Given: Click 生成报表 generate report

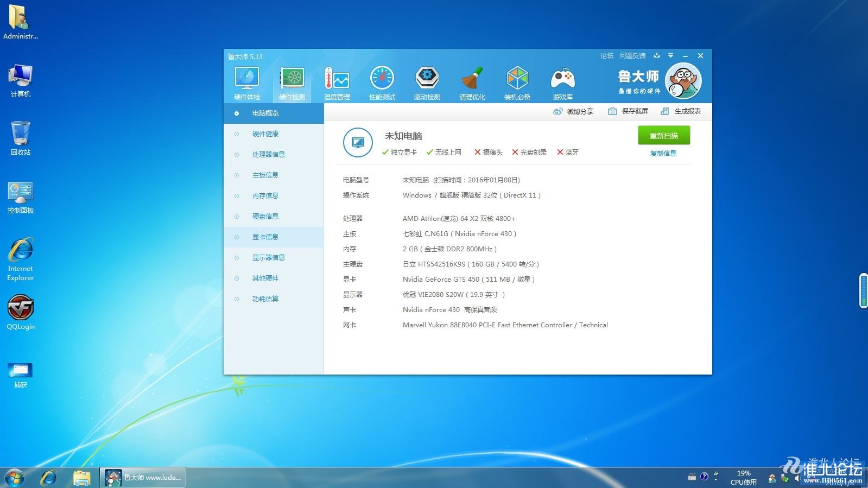Looking at the screenshot, I should click(x=681, y=111).
